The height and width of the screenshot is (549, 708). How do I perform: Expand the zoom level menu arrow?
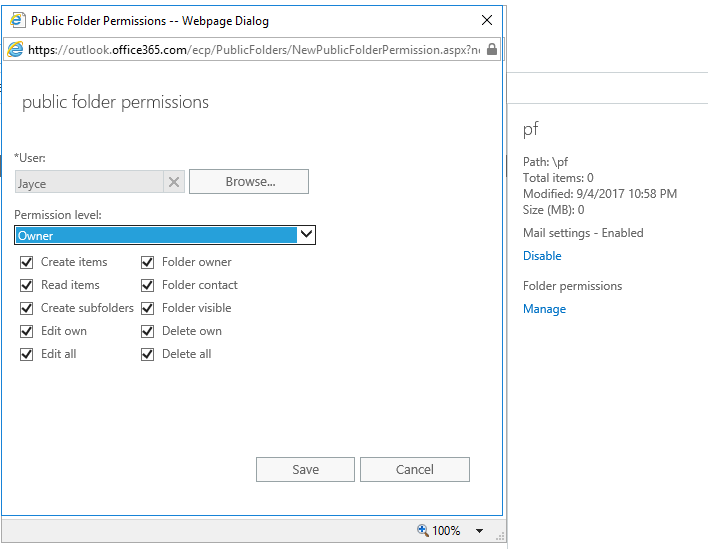click(479, 531)
